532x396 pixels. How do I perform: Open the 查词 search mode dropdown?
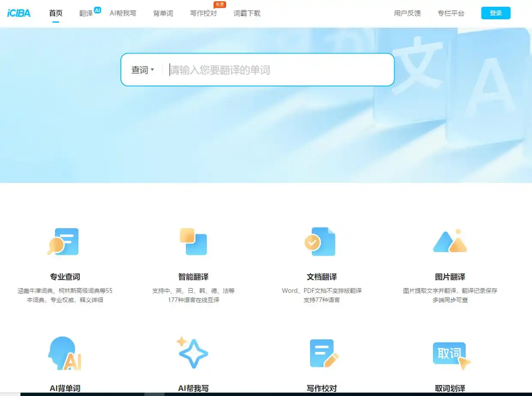point(143,69)
